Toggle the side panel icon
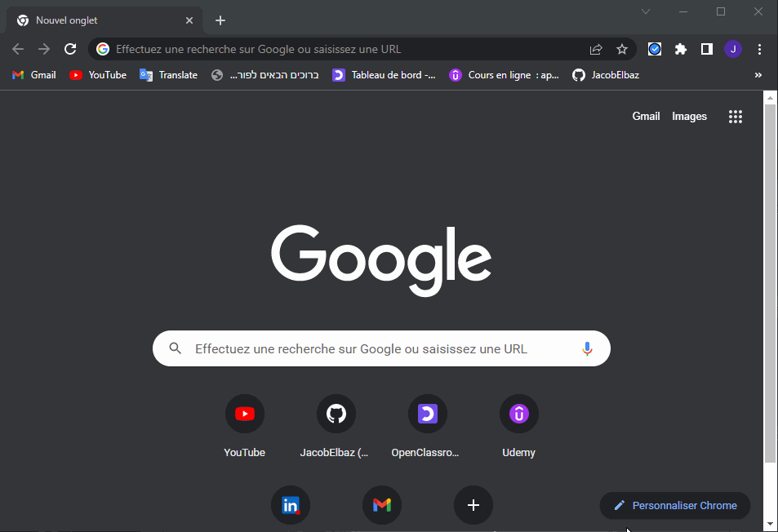778x532 pixels. (706, 49)
